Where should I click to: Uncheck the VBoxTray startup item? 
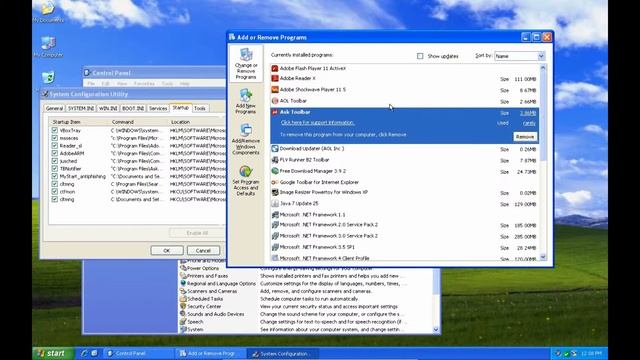[55, 131]
